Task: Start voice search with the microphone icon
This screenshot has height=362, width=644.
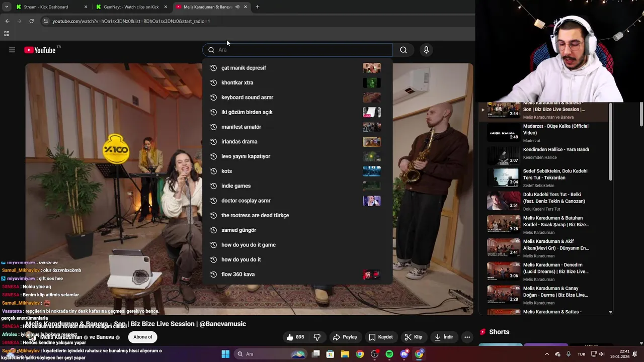Action: pyautogui.click(x=426, y=50)
